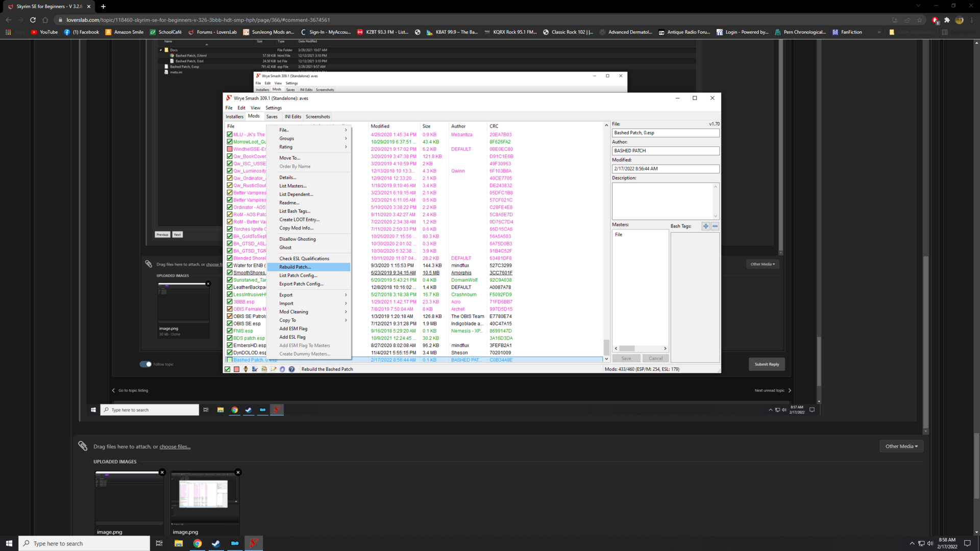Click the red square icon in Wrye status bar
980x551 pixels.
click(236, 369)
